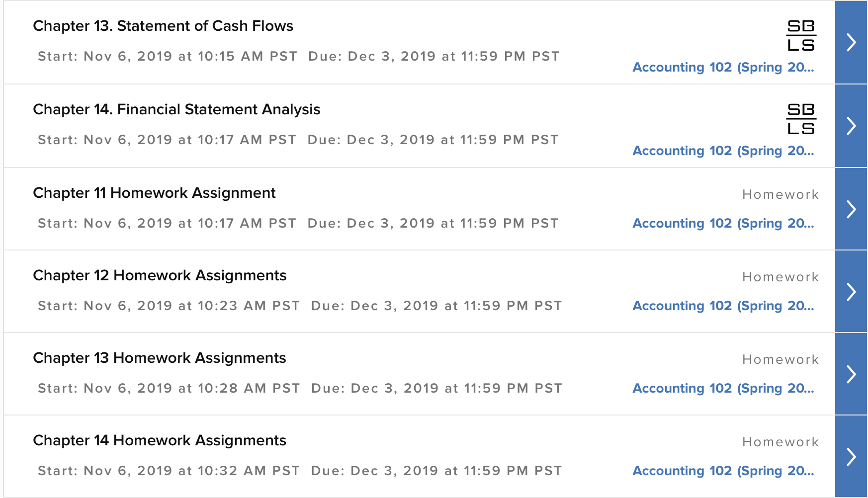Open Chapter 13 Homework Assignments chevron
The image size is (868, 498).
coord(851,374)
